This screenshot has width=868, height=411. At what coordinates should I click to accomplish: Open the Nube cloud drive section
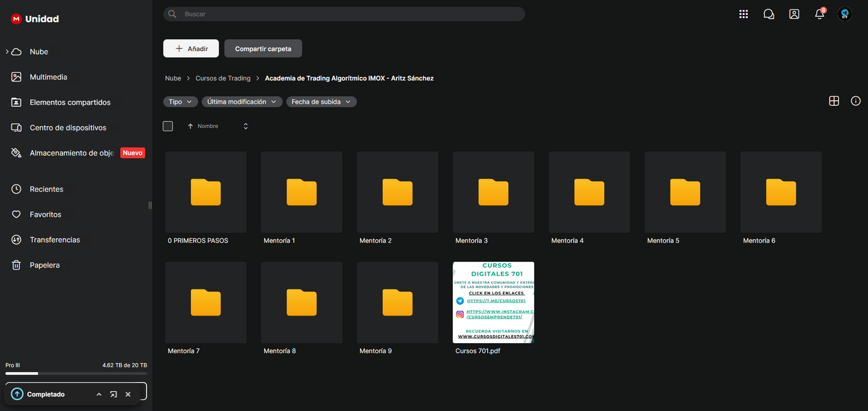click(38, 52)
